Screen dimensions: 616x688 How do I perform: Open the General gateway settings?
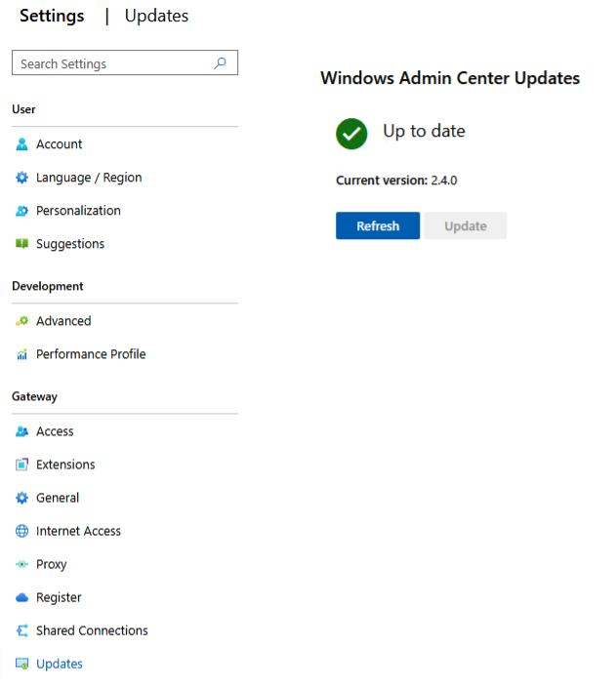pyautogui.click(x=58, y=498)
